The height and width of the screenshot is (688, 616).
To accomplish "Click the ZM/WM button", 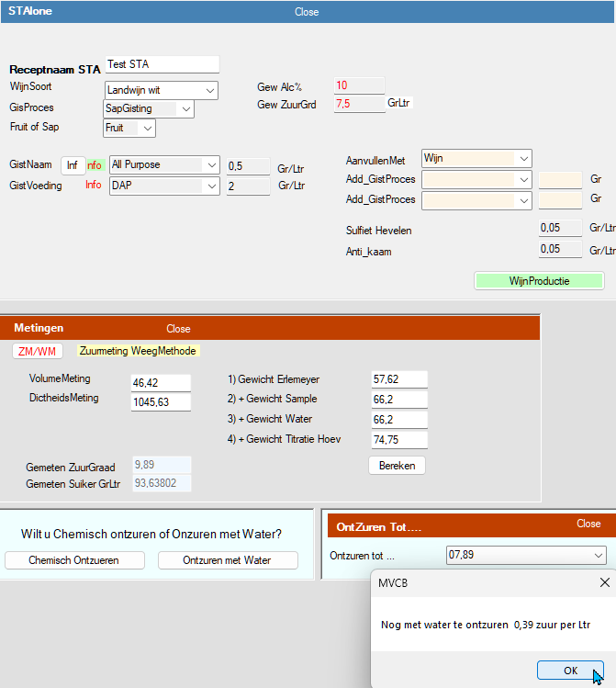I will (x=38, y=351).
